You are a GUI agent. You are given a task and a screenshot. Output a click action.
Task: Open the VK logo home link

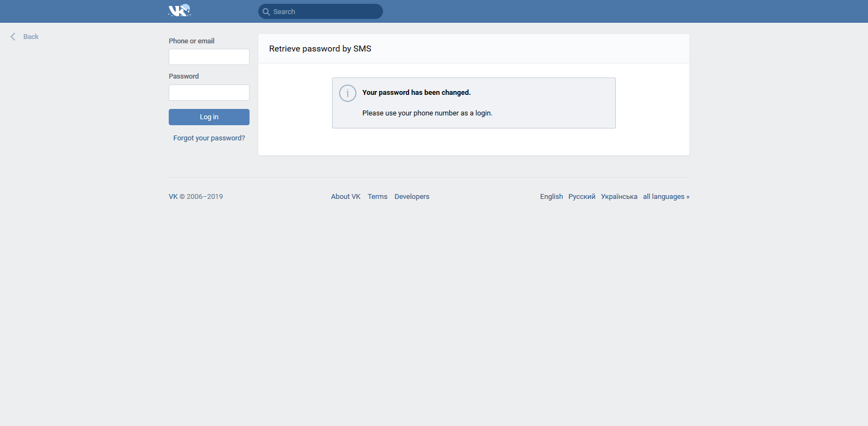[x=180, y=11]
